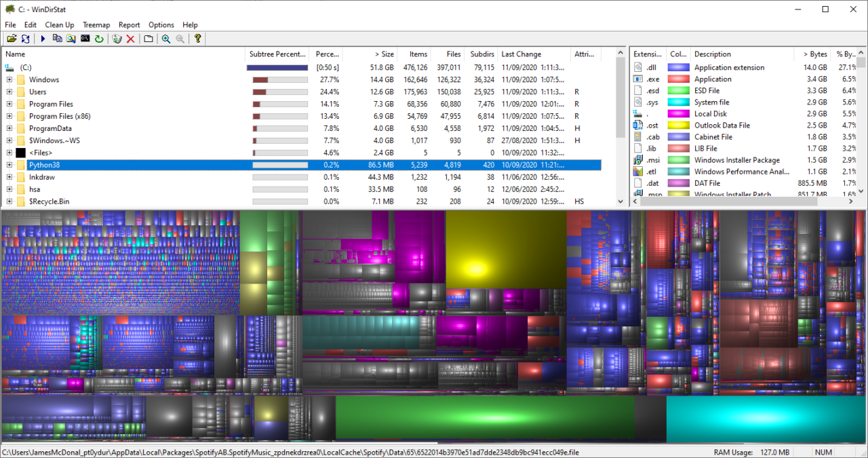Viewport: 868px width, 458px height.
Task: Open the Options menu
Action: 161,24
